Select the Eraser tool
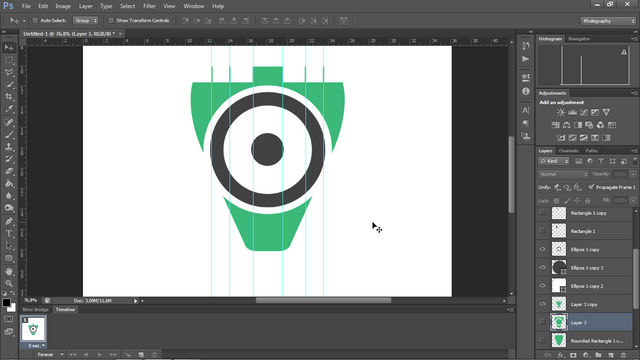The height and width of the screenshot is (360, 640). pyautogui.click(x=9, y=171)
